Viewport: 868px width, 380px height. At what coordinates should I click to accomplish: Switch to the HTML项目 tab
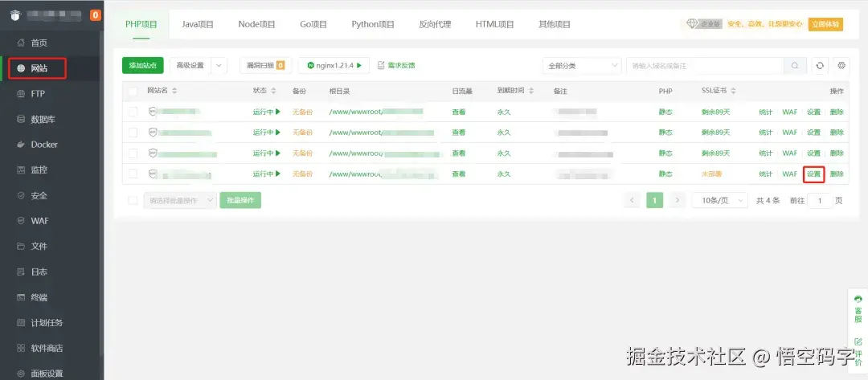pos(495,24)
